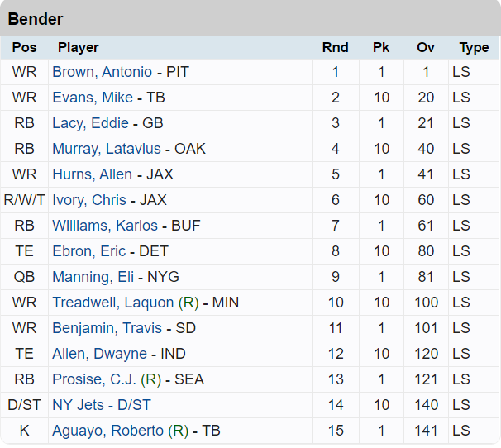The image size is (501, 448).
Task: Open Roberto Aguayo's player link
Action: click(x=108, y=431)
